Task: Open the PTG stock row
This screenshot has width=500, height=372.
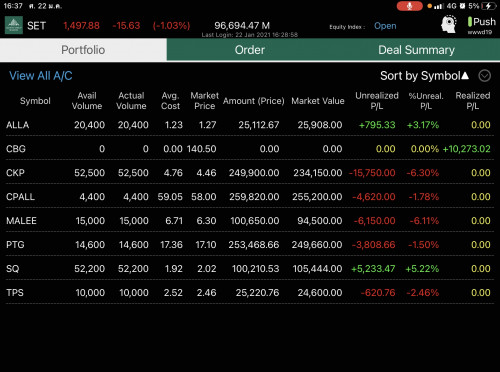Action: [x=250, y=245]
